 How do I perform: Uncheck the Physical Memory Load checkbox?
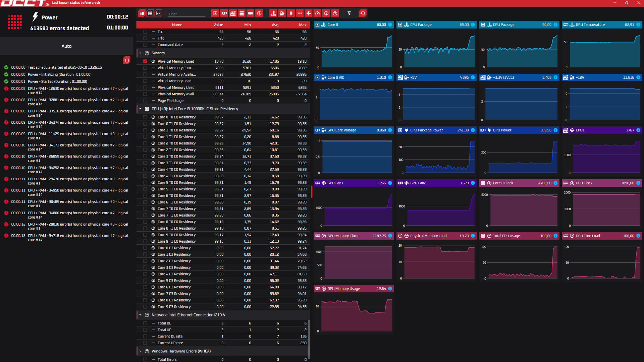point(145,61)
